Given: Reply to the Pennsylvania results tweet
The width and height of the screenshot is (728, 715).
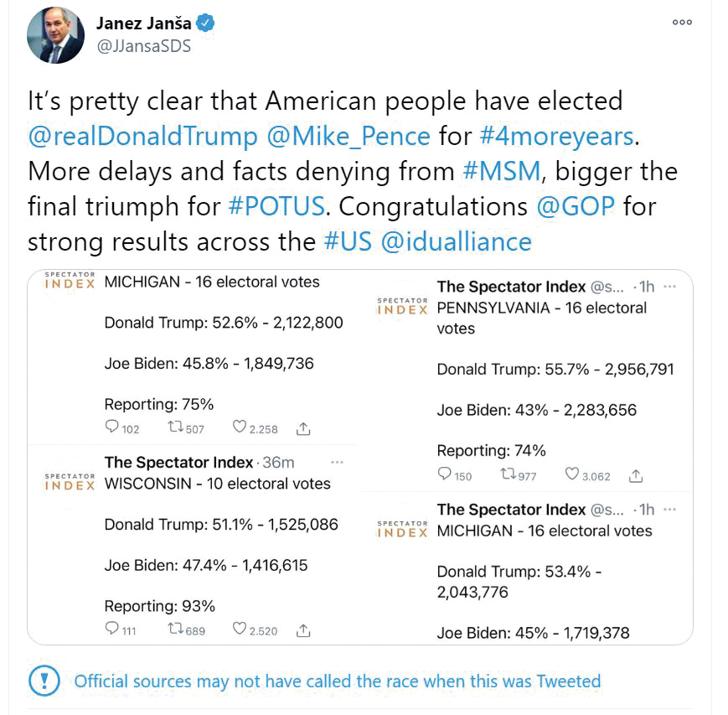Looking at the screenshot, I should (x=445, y=475).
